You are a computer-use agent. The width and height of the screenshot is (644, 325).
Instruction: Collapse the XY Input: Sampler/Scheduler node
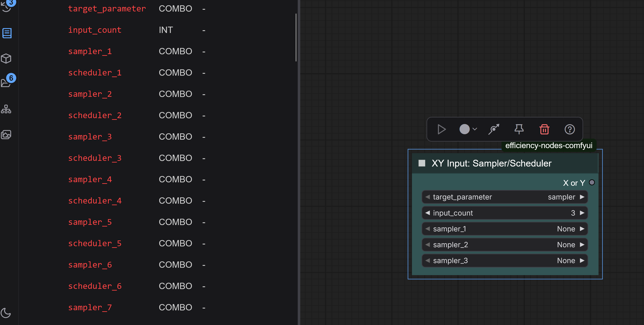(422, 163)
